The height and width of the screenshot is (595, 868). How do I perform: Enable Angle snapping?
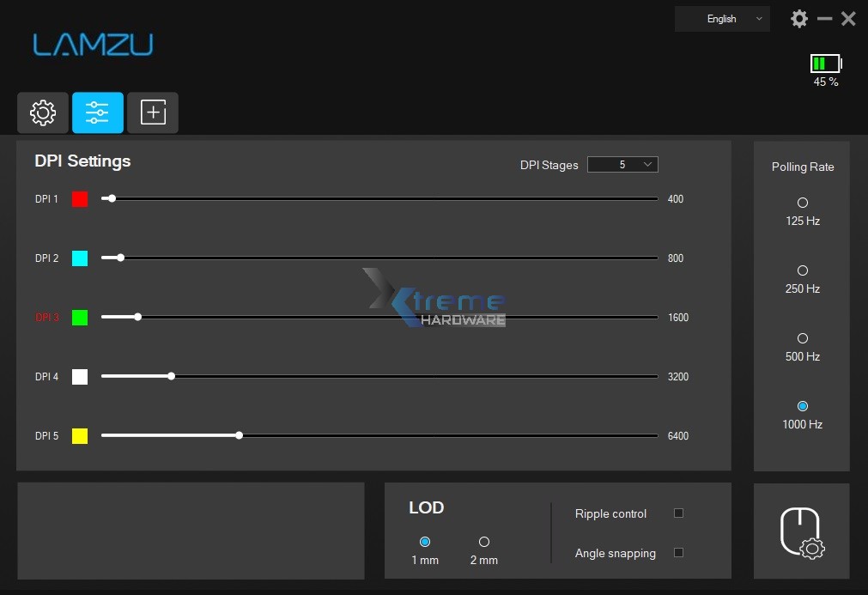tap(678, 553)
